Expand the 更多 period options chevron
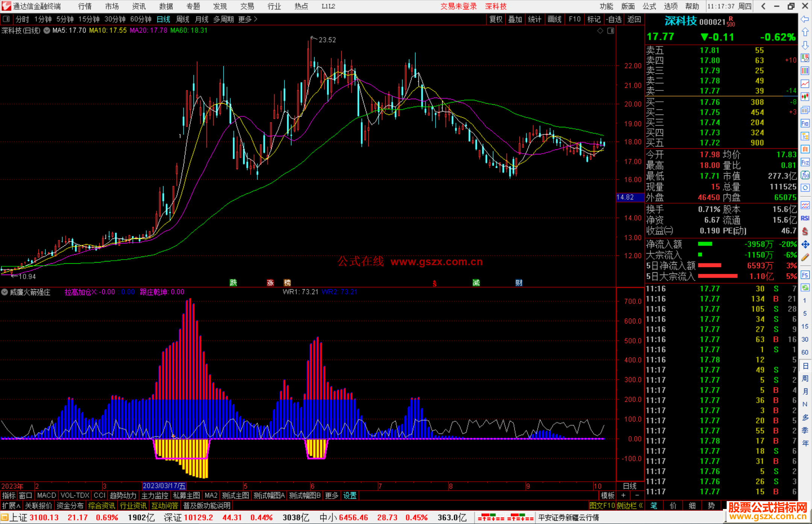Viewport: 812px width, 524px height. 256,19
